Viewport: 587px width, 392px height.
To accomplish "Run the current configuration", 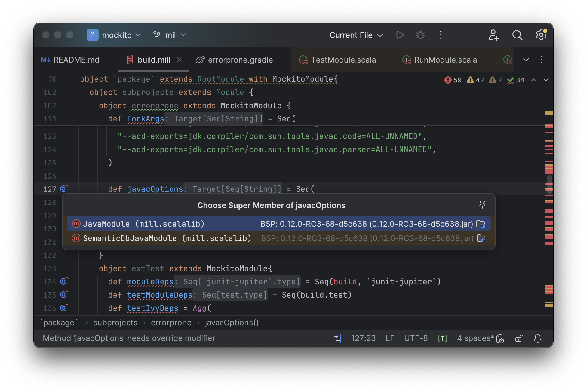I will (x=400, y=35).
